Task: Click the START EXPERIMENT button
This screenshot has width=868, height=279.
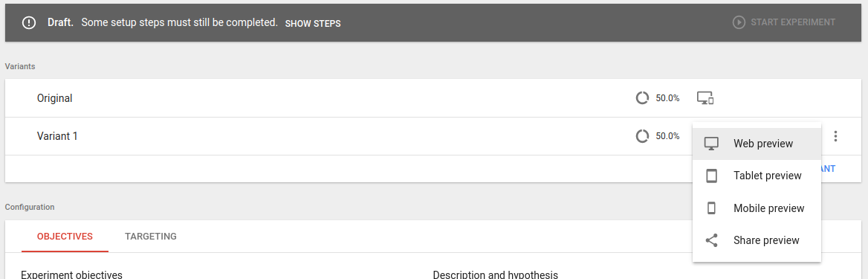Action: tap(784, 23)
